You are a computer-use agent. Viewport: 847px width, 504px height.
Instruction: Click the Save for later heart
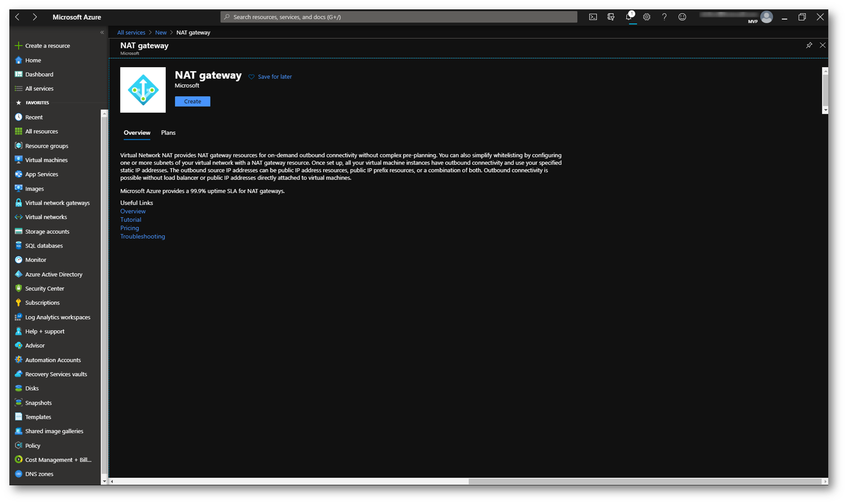(x=252, y=77)
